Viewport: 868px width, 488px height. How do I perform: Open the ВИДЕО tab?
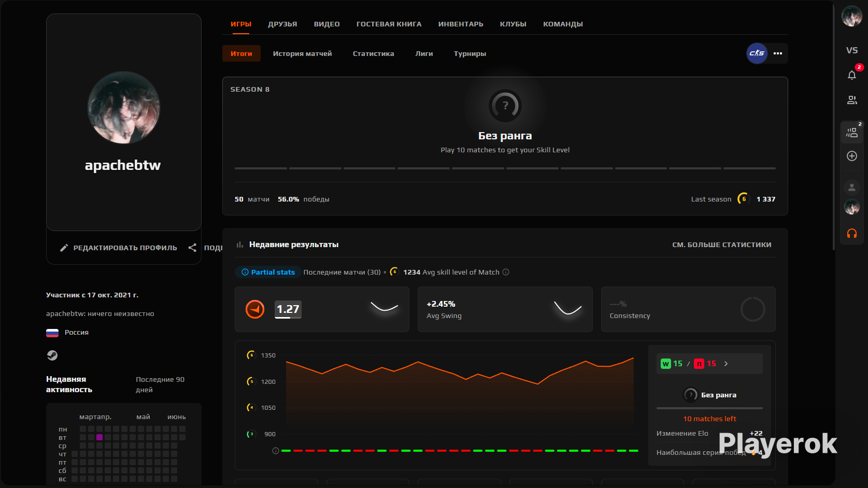327,24
